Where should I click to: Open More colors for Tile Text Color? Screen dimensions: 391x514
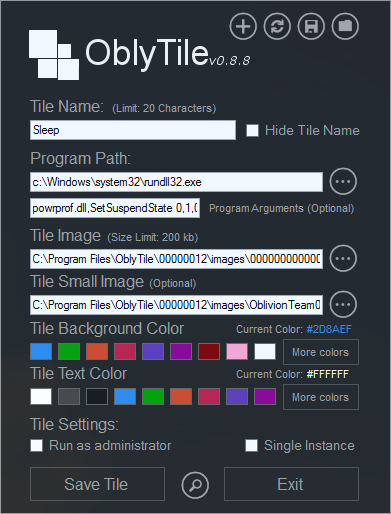click(x=321, y=397)
